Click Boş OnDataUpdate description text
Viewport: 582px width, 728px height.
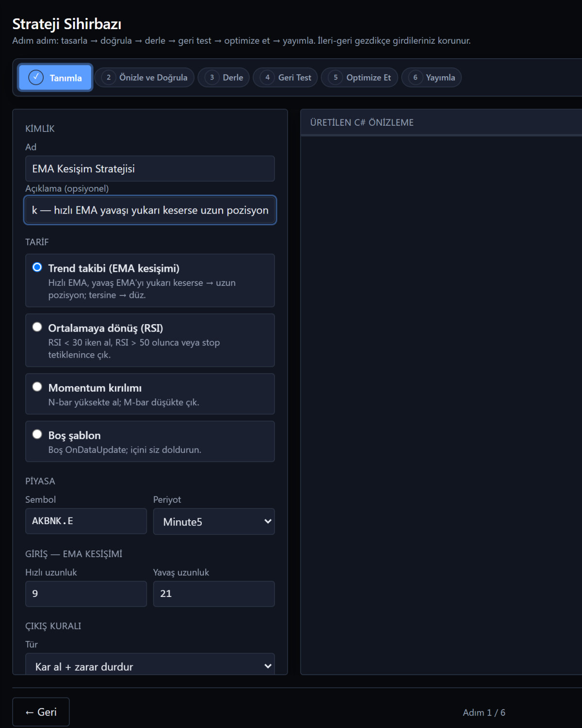[x=125, y=450]
